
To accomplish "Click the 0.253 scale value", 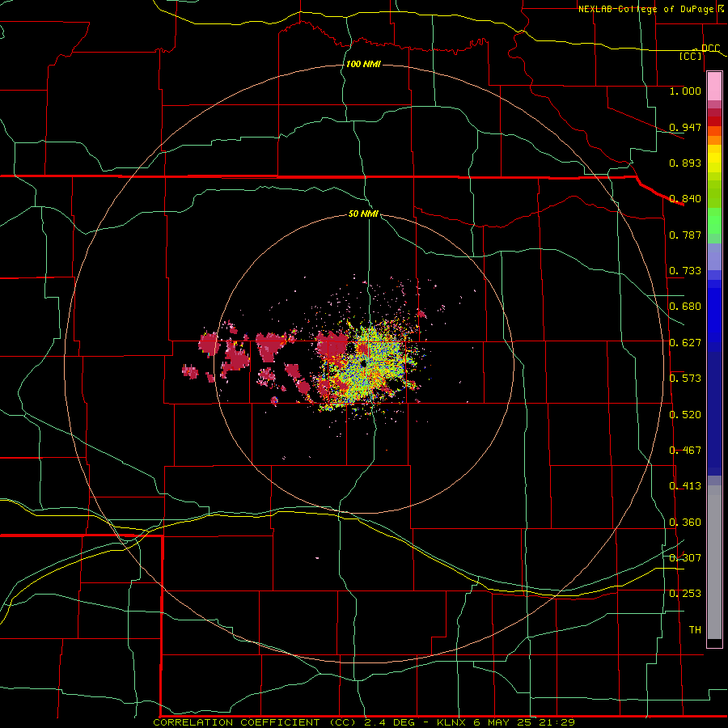I will 685,594.
